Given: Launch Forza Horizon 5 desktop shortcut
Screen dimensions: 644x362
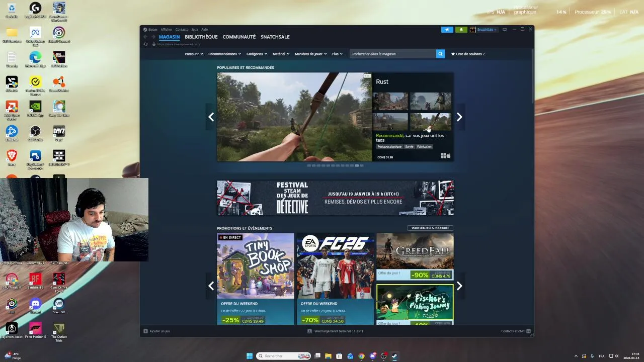Looking at the screenshot, I should [35, 330].
